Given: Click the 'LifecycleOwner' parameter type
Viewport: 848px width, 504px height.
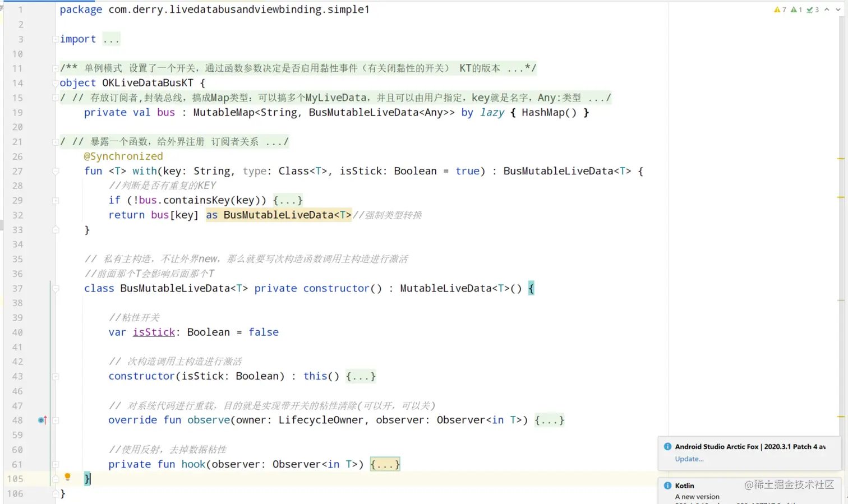Looking at the screenshot, I should pyautogui.click(x=321, y=420).
